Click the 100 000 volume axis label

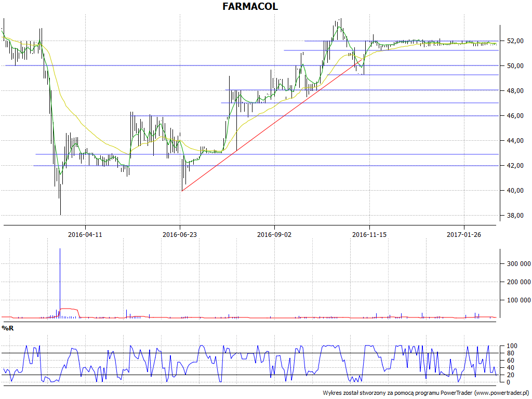[x=519, y=300]
